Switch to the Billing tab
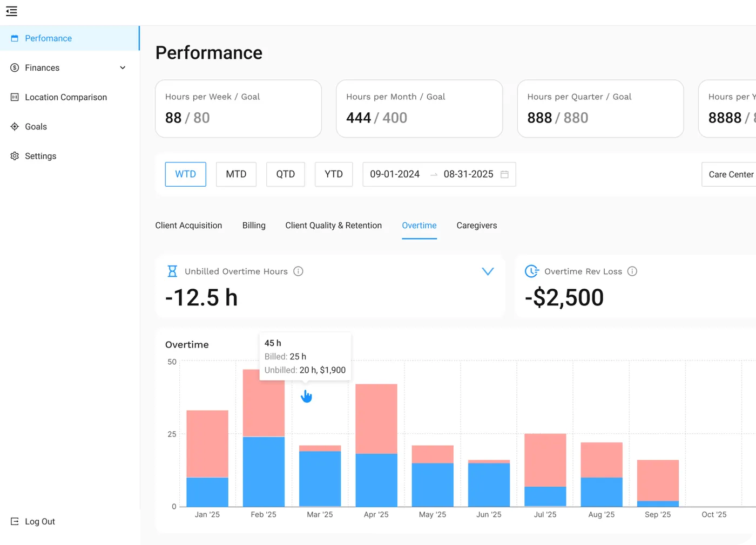The width and height of the screenshot is (756, 545). click(254, 226)
